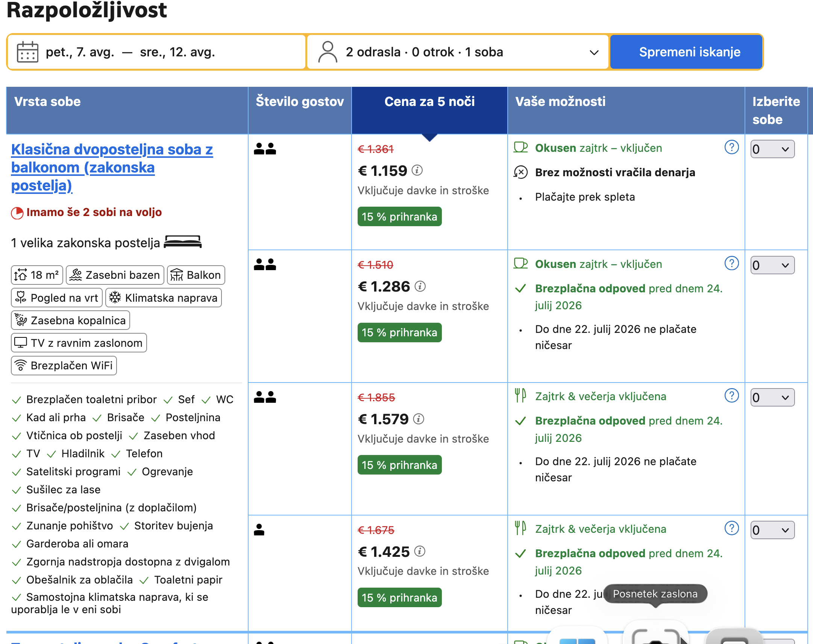Open the help question mark in the € 1.286 row
Screen dimensions: 813x644
pos(731,263)
